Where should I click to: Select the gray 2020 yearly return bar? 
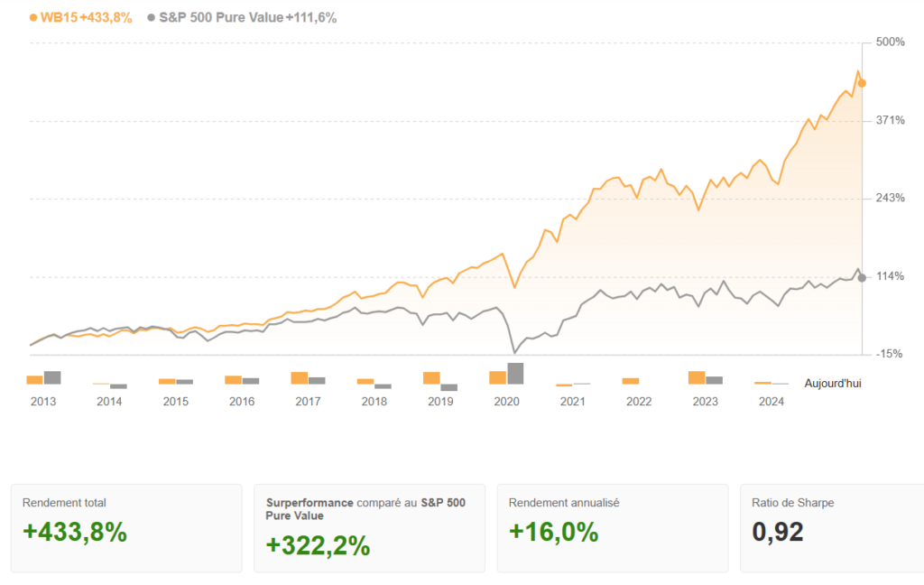515,374
